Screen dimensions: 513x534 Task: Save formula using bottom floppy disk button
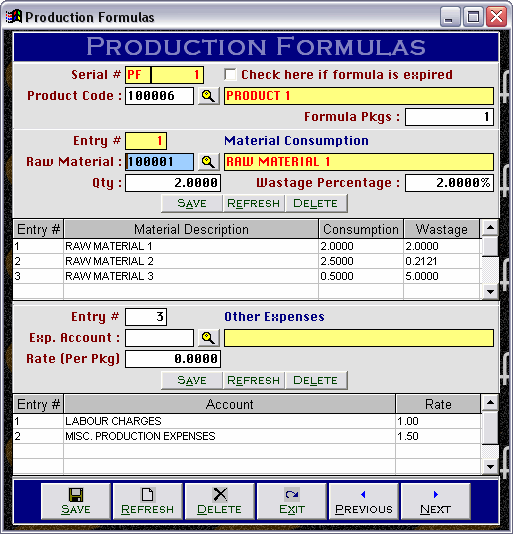point(76,501)
